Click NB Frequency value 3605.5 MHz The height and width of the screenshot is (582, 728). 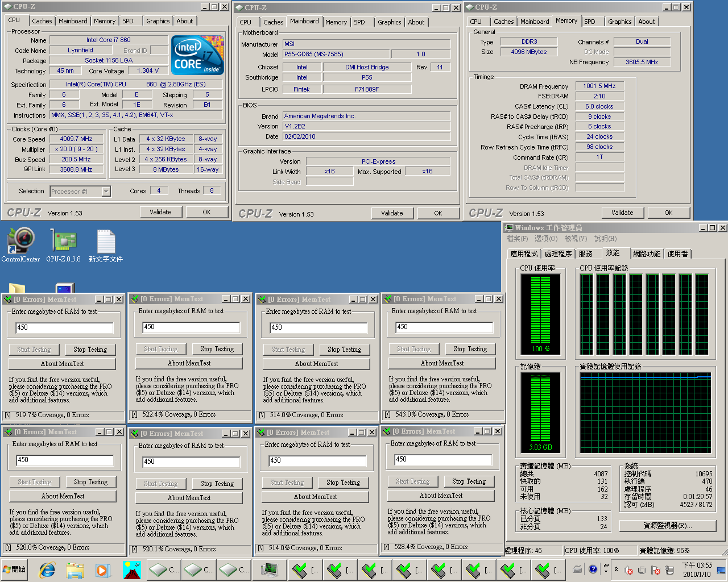[642, 62]
